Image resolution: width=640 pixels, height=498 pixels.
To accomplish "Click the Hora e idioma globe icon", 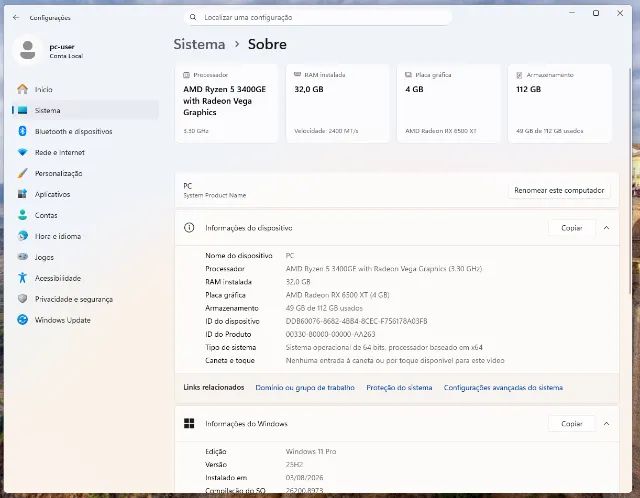I will (x=22, y=236).
